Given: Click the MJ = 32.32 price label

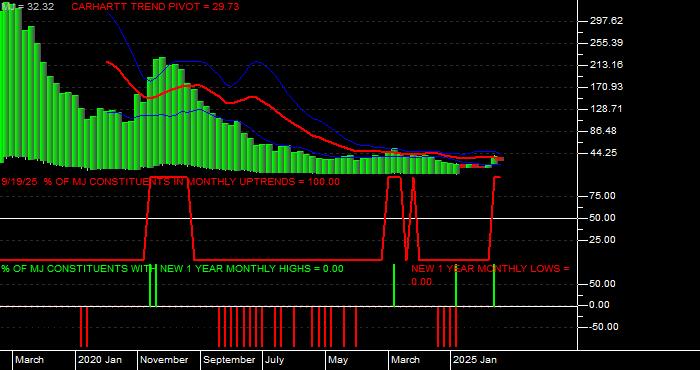Looking at the screenshot, I should (x=27, y=7).
